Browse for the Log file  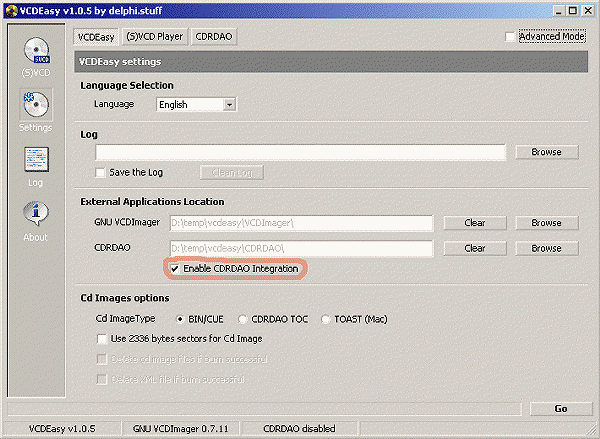pos(546,152)
